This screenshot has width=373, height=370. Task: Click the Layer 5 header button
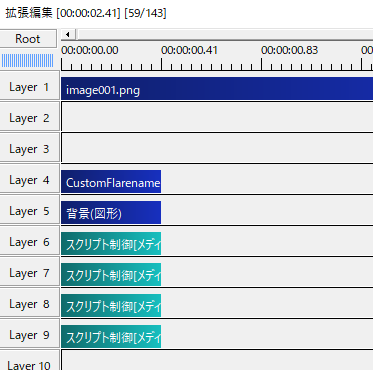pos(29,211)
